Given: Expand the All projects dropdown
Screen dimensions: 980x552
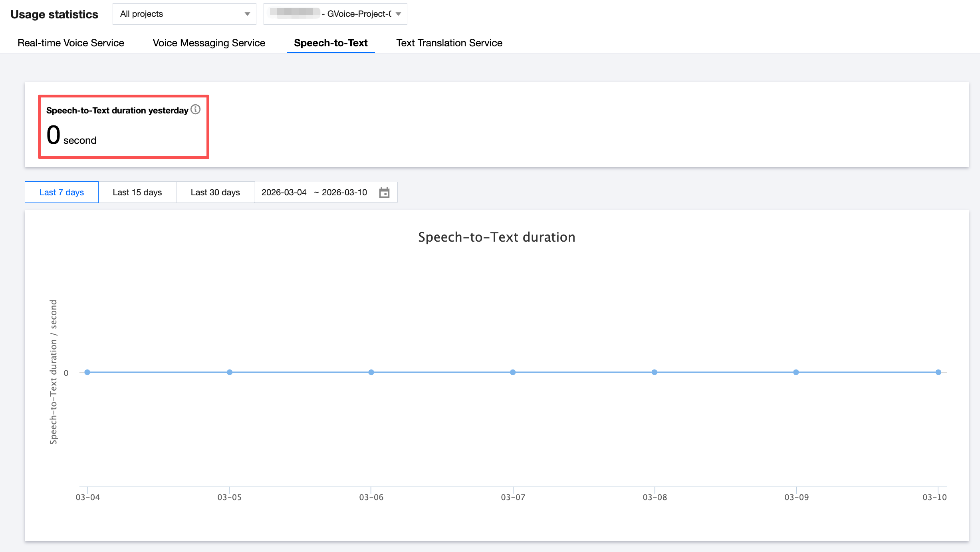Looking at the screenshot, I should tap(184, 14).
